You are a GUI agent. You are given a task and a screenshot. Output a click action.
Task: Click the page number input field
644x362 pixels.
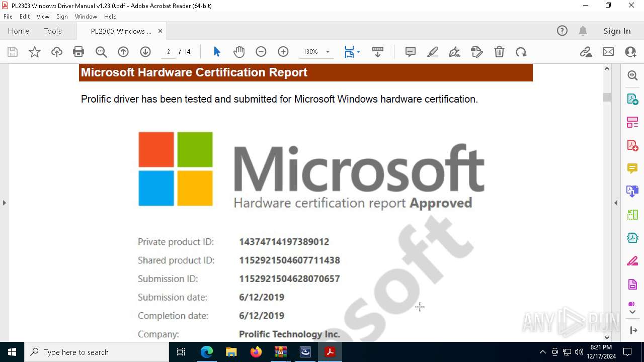point(169,52)
